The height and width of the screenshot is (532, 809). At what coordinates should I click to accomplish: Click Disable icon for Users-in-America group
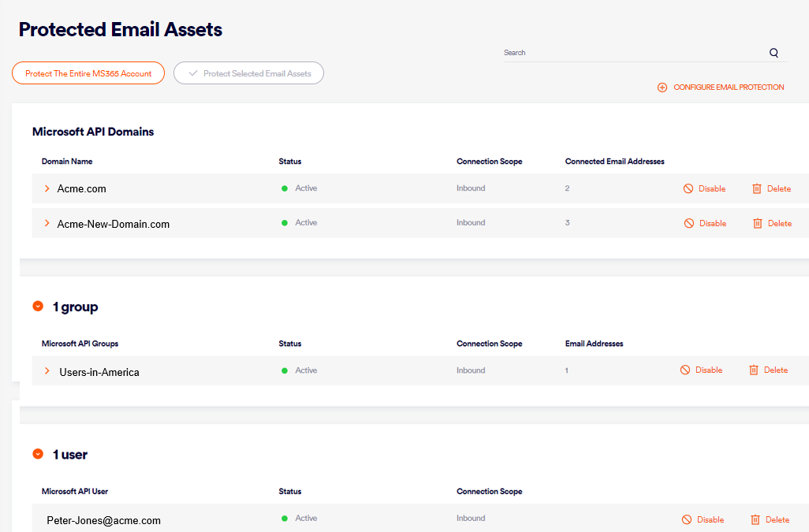pyautogui.click(x=685, y=370)
